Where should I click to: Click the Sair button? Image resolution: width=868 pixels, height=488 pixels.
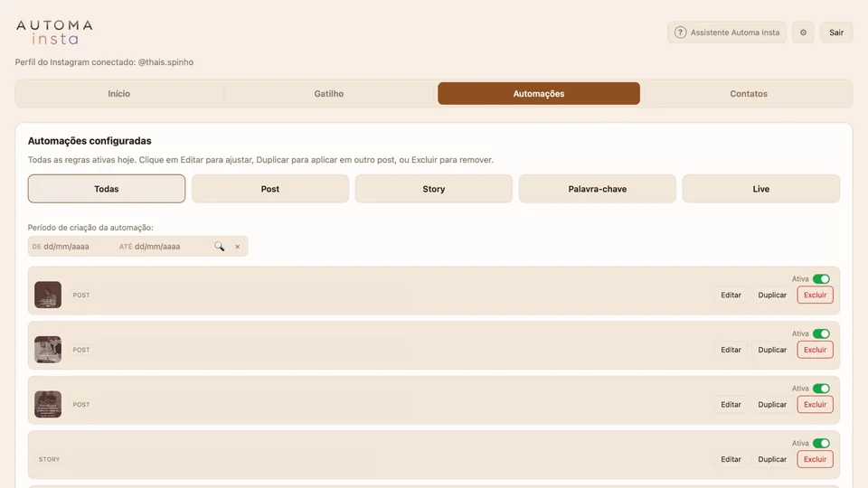[x=835, y=33]
